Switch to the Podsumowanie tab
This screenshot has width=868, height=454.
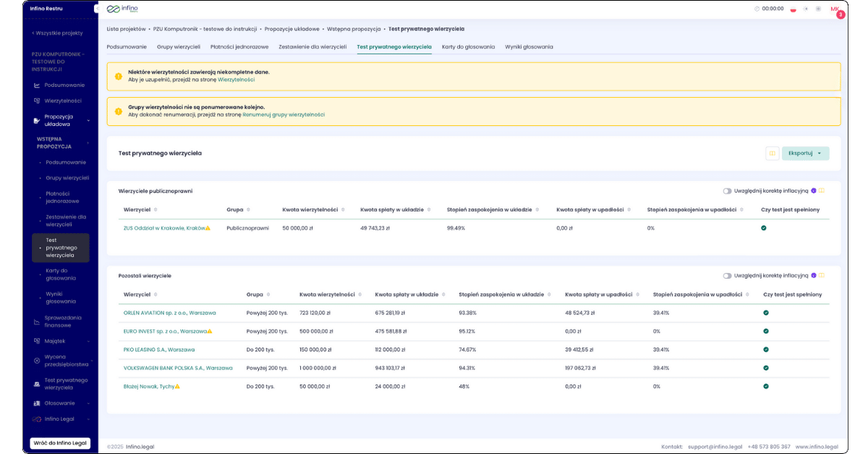127,47
